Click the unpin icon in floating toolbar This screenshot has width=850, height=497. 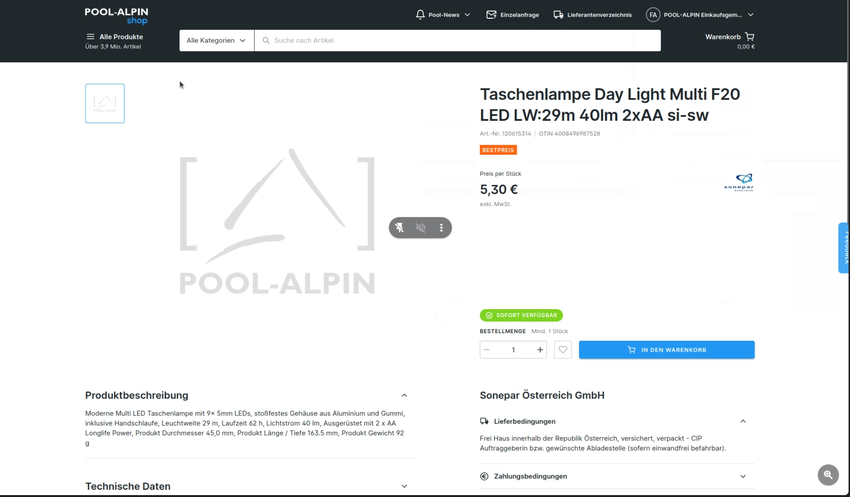point(399,228)
